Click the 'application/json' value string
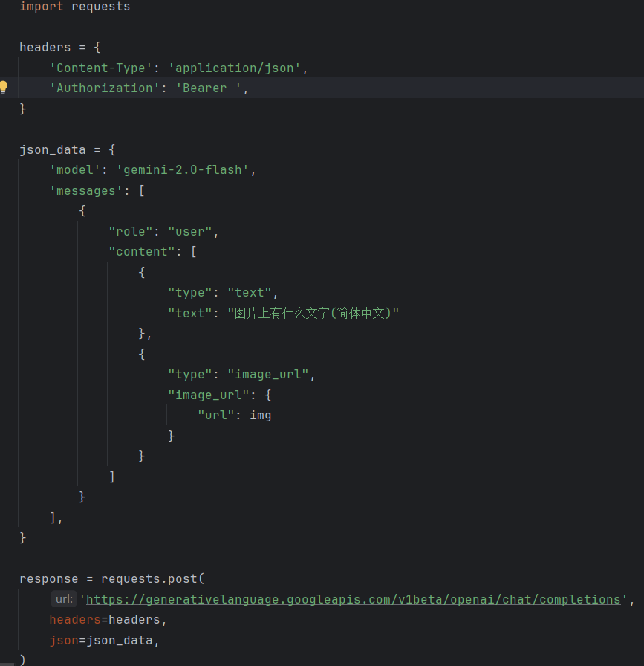The image size is (644, 666). click(234, 68)
